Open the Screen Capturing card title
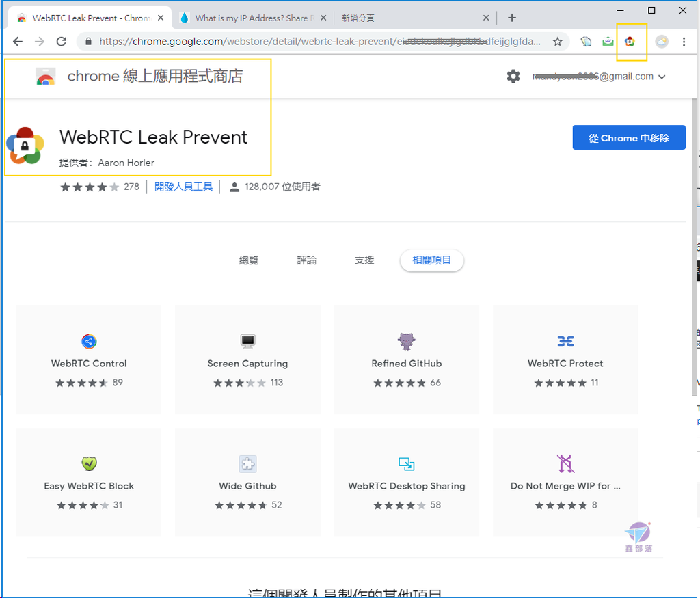This screenshot has height=598, width=700. coord(247,364)
